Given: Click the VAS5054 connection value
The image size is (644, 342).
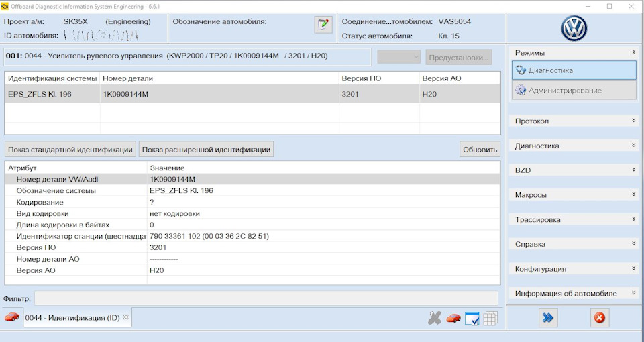Looking at the screenshot, I should click(x=455, y=21).
